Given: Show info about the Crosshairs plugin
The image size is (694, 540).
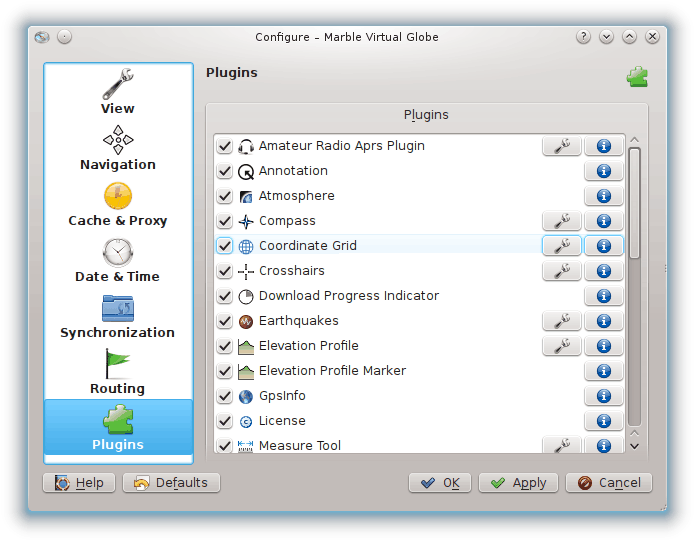Looking at the screenshot, I should pos(604,271).
